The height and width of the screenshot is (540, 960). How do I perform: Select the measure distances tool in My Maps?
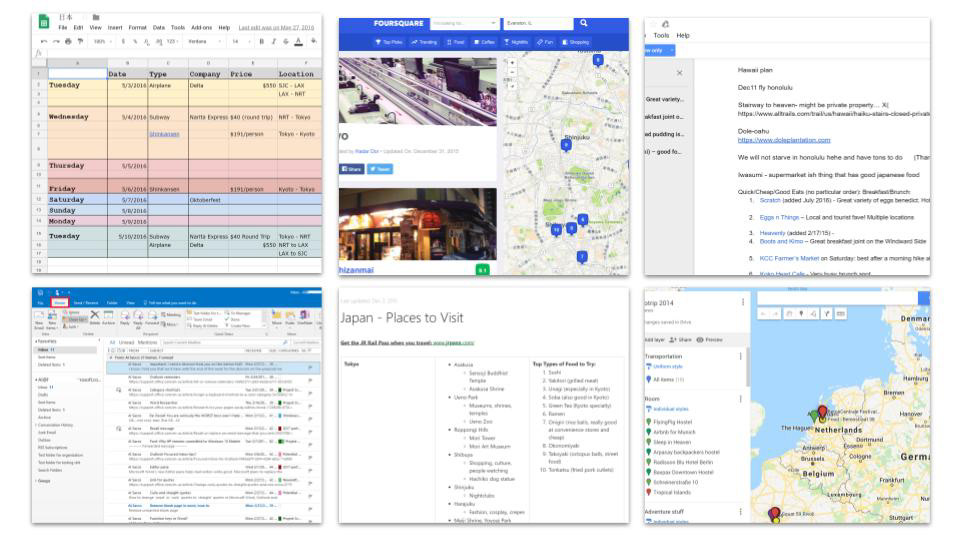(841, 313)
